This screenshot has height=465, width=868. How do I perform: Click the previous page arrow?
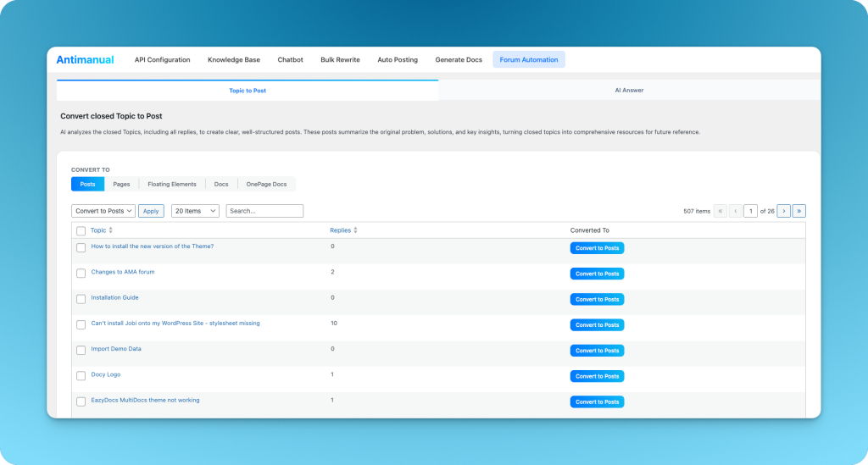pos(735,211)
